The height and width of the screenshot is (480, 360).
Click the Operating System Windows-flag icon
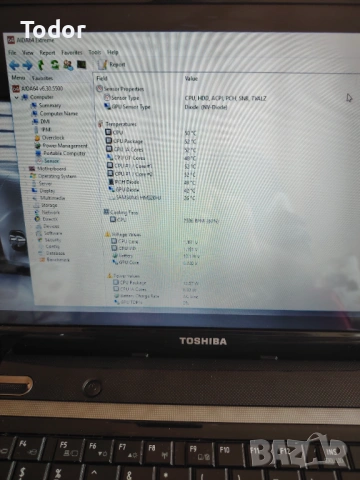[x=33, y=176]
